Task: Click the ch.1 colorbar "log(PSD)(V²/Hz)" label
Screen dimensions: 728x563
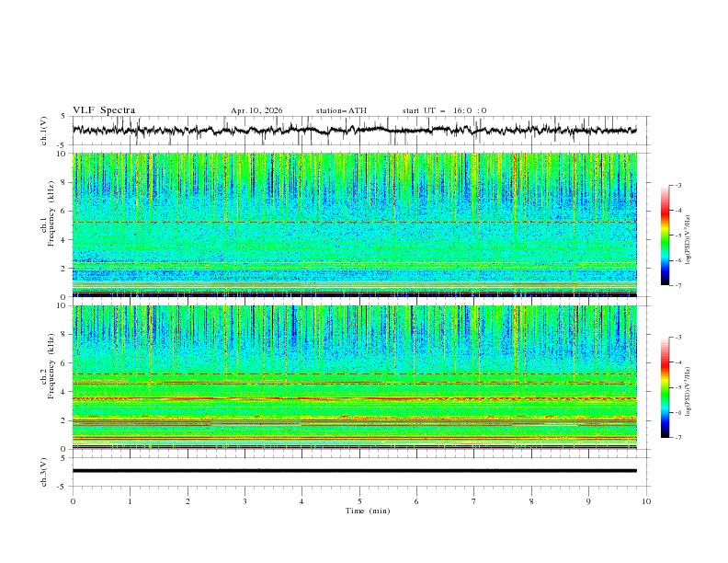Action: 688,240
